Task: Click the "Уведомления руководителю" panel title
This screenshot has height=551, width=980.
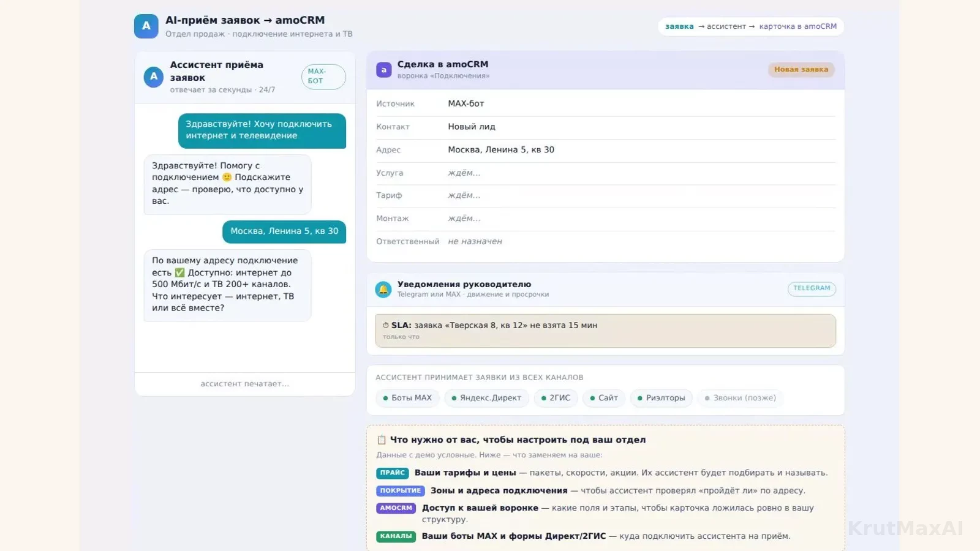Action: click(464, 284)
